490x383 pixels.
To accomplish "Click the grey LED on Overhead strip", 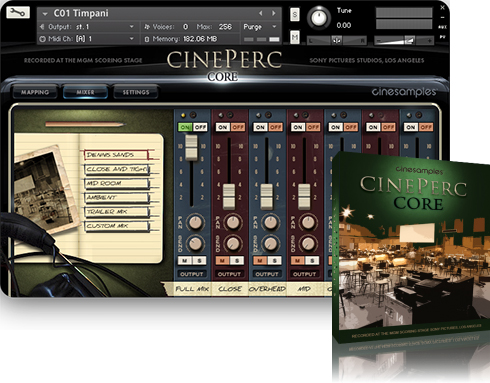I will 258,115.
